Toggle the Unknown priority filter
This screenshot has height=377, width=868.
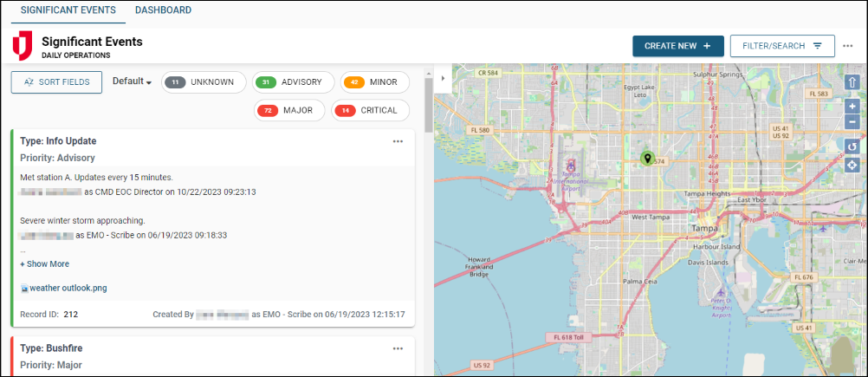point(204,82)
